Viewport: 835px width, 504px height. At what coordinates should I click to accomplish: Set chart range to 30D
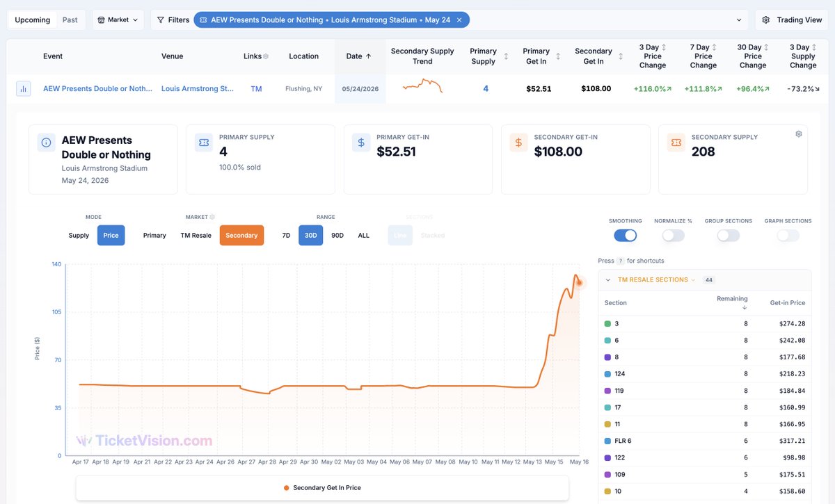(310, 236)
